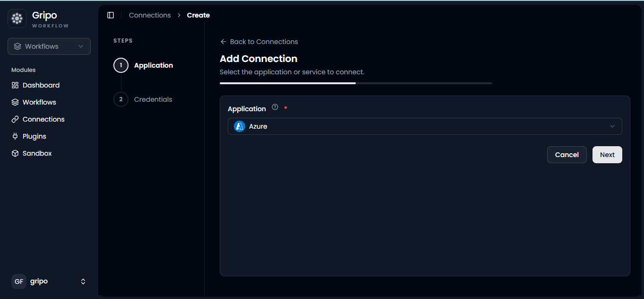
Task: Click the Sandbox cube icon
Action: [x=15, y=153]
